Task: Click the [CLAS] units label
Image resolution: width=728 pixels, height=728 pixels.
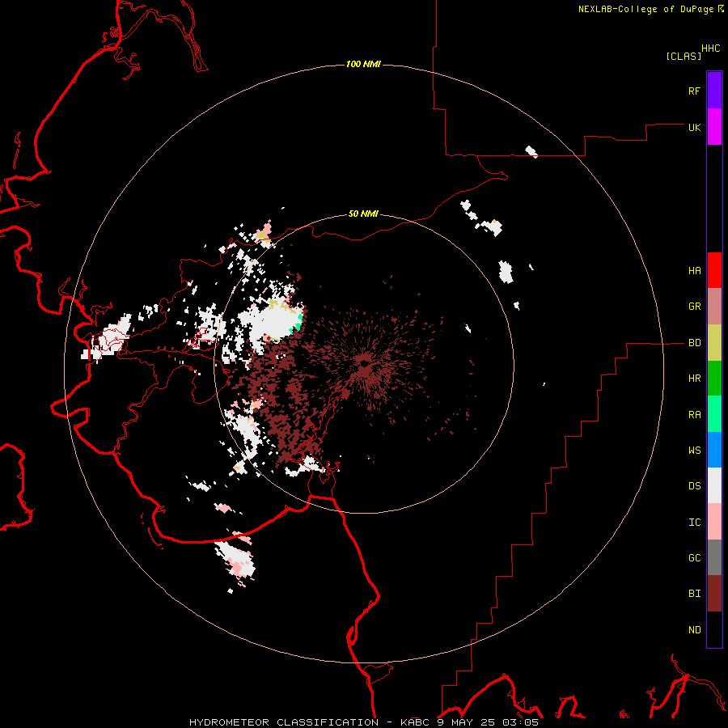Action: tap(684, 56)
